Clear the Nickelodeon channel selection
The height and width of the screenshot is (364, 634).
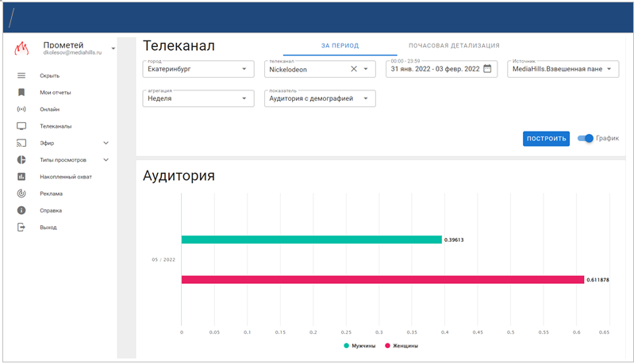[x=354, y=69]
